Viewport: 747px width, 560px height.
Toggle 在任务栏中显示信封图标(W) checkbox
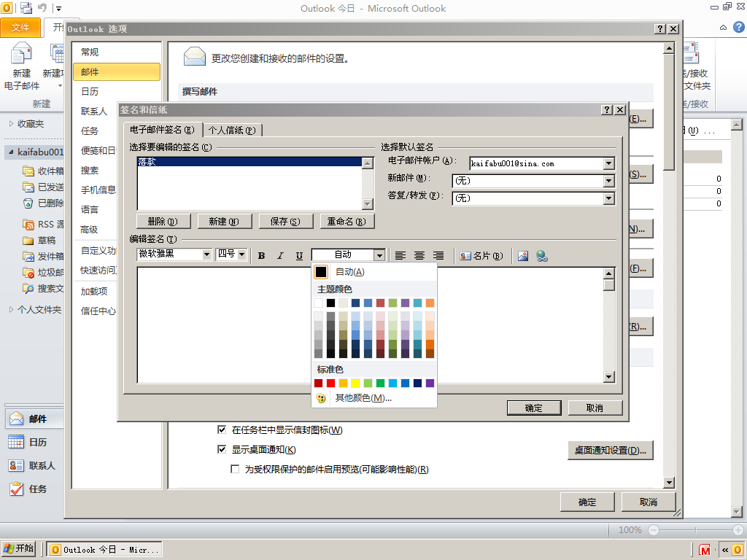[x=222, y=429]
